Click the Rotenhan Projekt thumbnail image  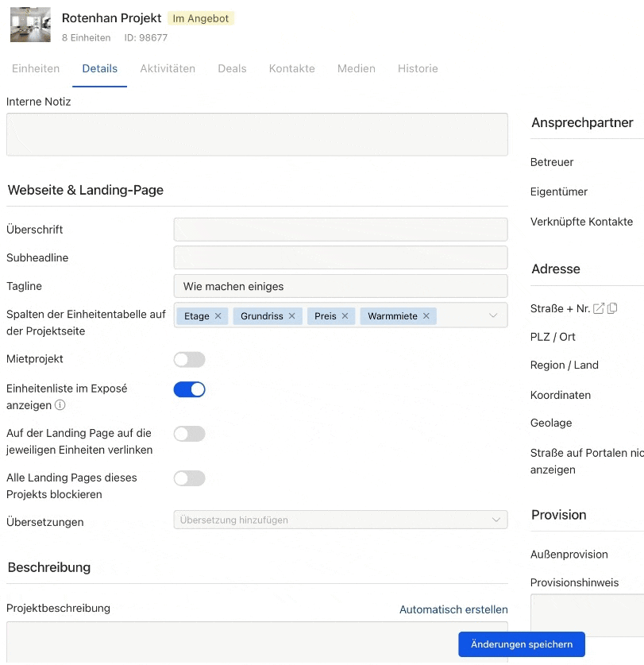point(30,25)
